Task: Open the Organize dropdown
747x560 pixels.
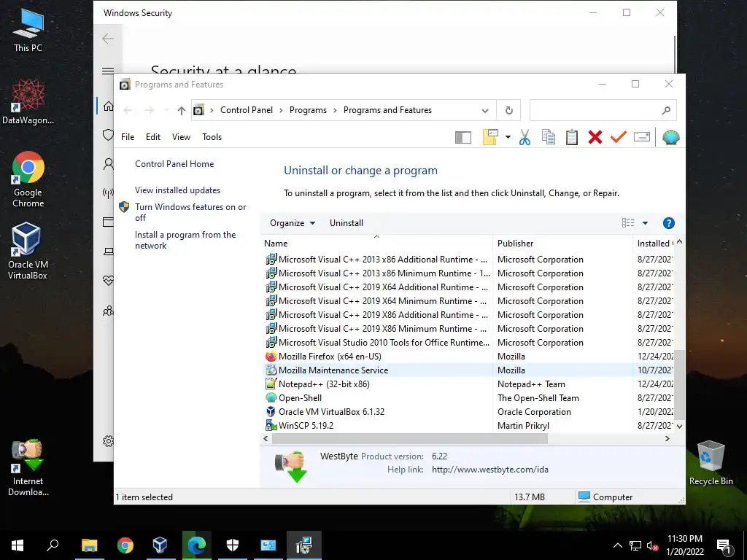Action: point(293,223)
